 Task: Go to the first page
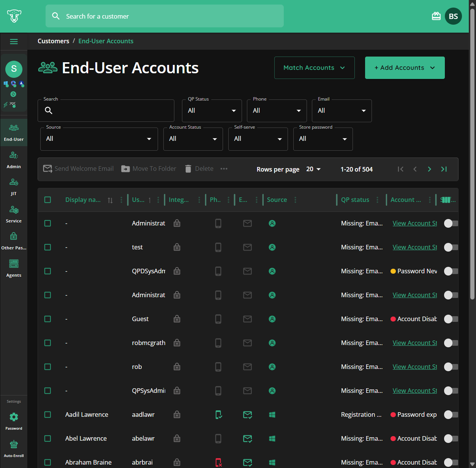[x=400, y=169]
